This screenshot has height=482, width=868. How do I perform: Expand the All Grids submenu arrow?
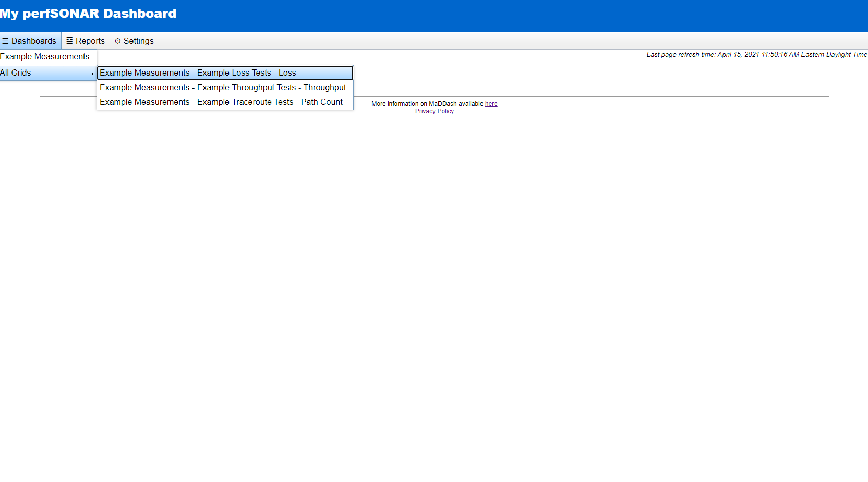tap(92, 74)
